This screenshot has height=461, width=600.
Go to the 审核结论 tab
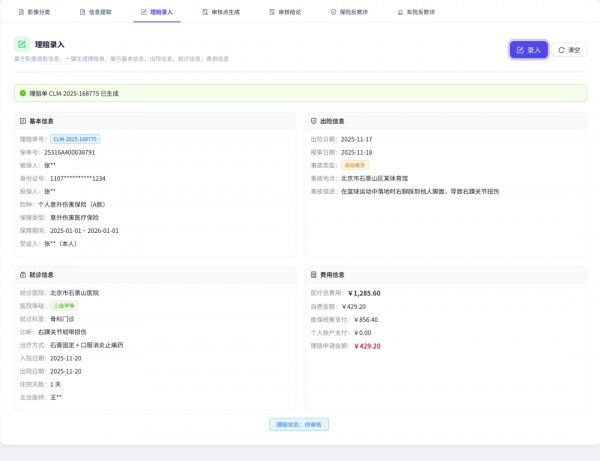(284, 12)
